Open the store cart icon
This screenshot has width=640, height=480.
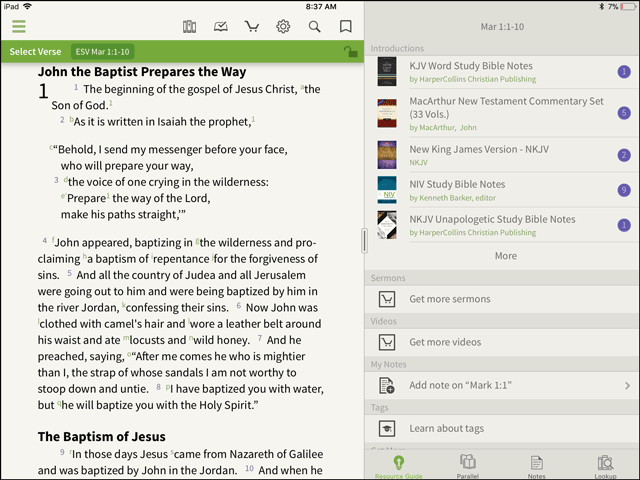[x=252, y=27]
